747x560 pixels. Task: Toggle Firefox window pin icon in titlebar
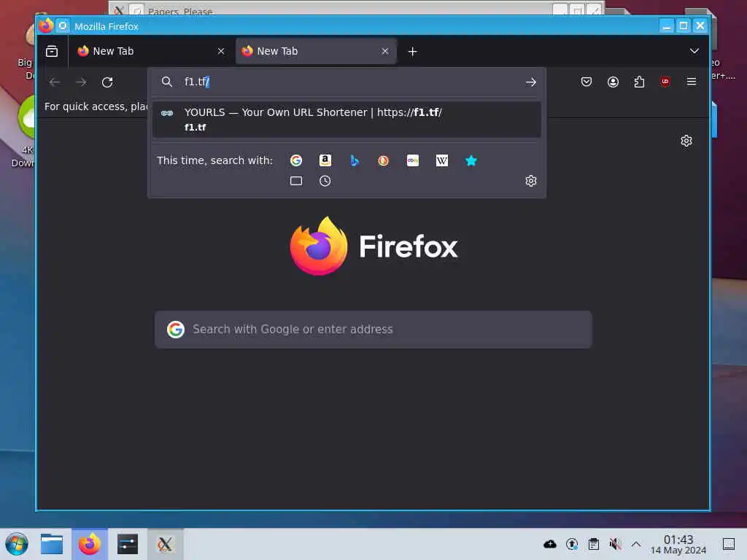63,26
